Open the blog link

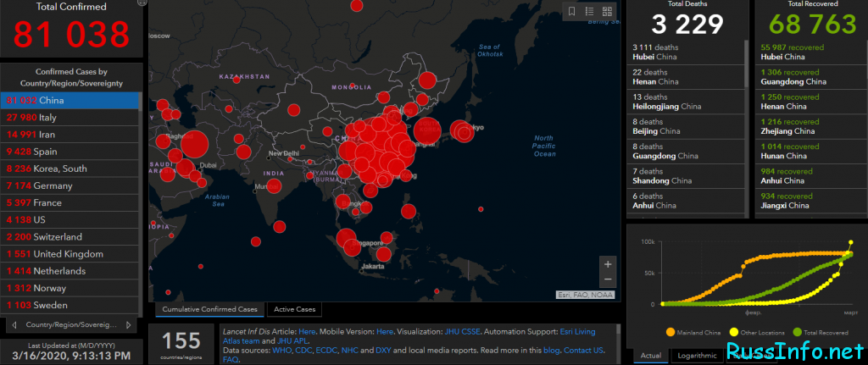pyautogui.click(x=552, y=351)
